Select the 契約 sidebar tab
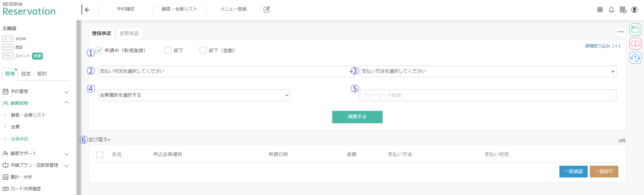Viewport: 644px width, 195px height. point(42,74)
